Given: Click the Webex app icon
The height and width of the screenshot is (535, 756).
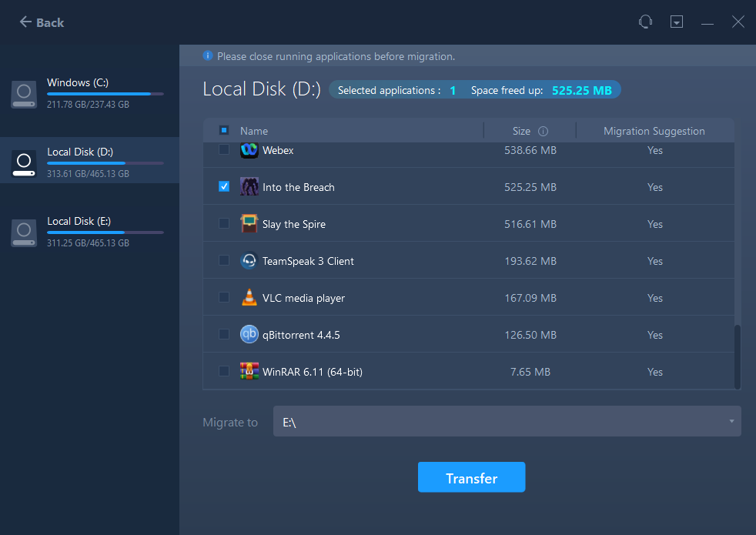Looking at the screenshot, I should (249, 150).
